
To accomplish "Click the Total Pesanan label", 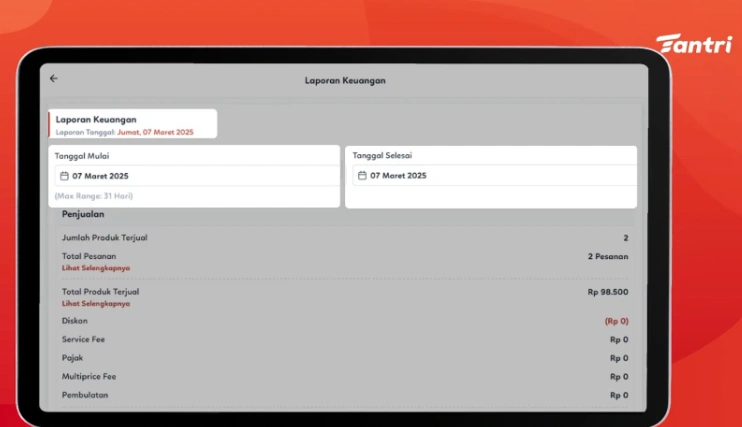I will tap(89, 256).
